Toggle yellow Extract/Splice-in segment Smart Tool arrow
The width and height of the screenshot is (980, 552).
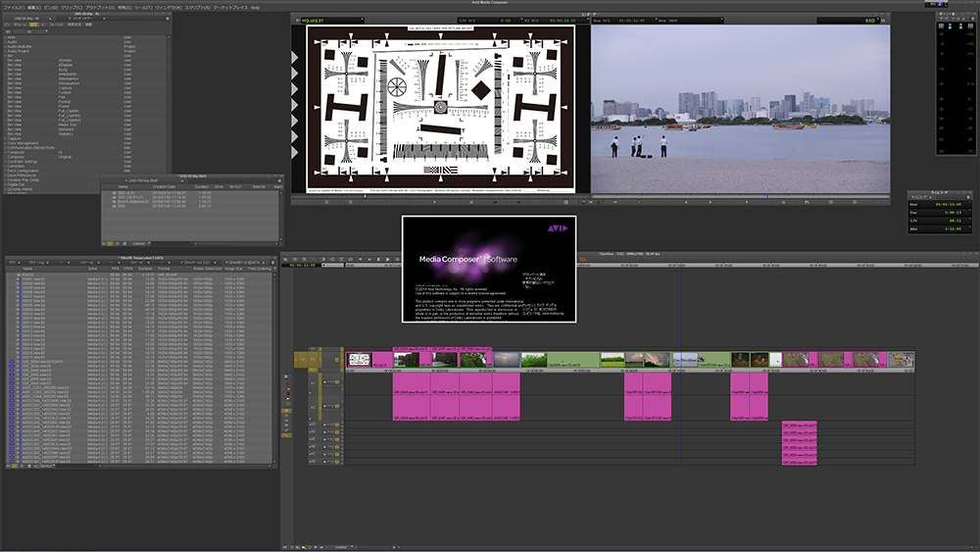289,389
